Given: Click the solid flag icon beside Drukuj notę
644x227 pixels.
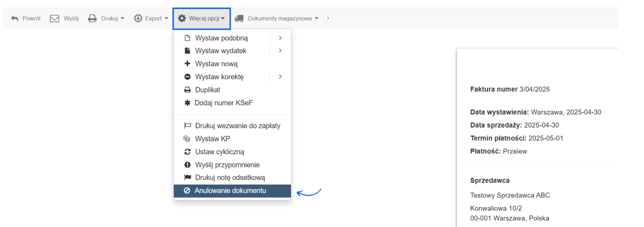Looking at the screenshot, I should point(187,177).
